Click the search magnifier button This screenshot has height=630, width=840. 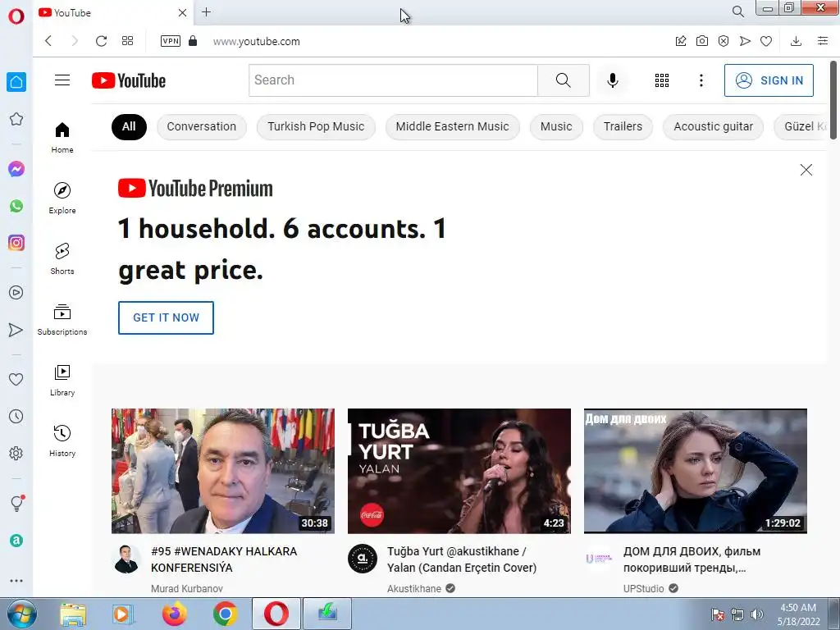coord(563,80)
